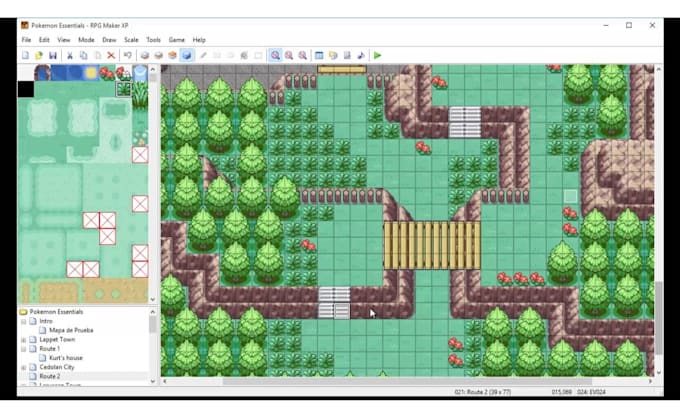The height and width of the screenshot is (409, 680).
Task: Select the Ellipse drawing tool
Action: [230, 55]
